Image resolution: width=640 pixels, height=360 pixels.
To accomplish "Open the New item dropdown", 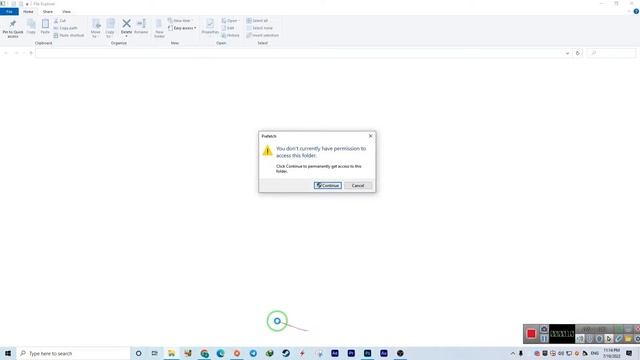I will (x=180, y=20).
